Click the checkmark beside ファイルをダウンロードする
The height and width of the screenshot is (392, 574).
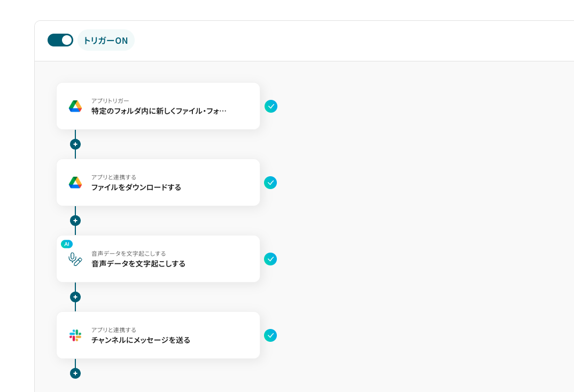[x=270, y=183]
